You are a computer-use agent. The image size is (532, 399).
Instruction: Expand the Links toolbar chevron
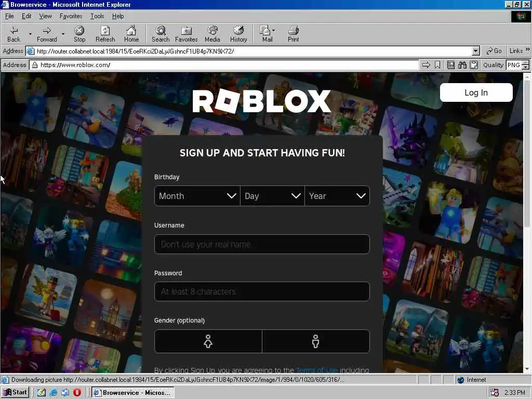pyautogui.click(x=528, y=49)
